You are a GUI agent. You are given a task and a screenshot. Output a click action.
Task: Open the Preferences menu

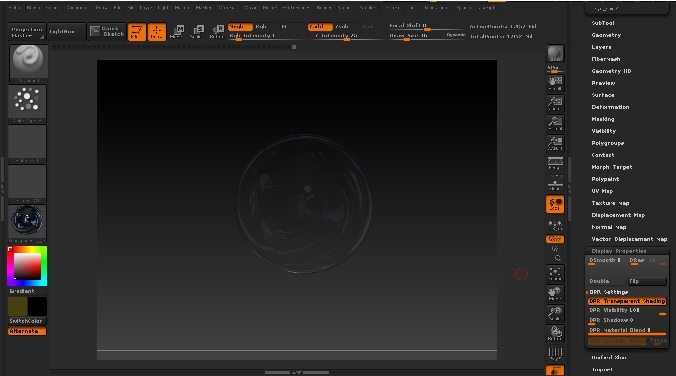click(x=295, y=8)
